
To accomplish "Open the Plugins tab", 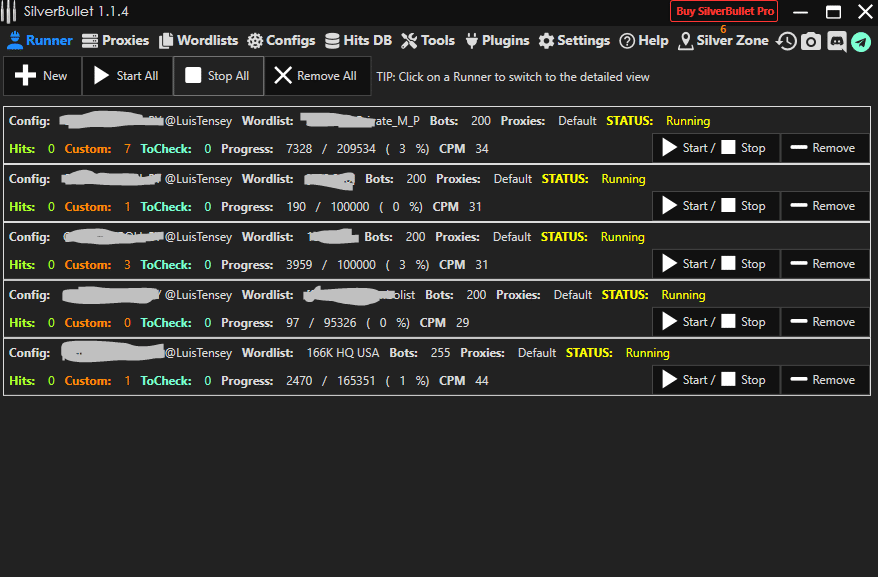I will [x=497, y=40].
